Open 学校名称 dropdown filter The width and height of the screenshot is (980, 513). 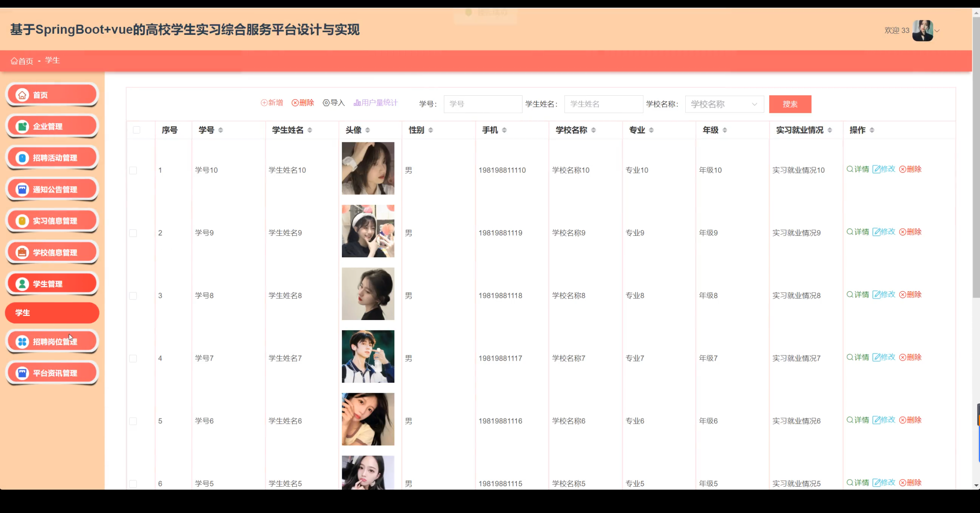pyautogui.click(x=724, y=104)
